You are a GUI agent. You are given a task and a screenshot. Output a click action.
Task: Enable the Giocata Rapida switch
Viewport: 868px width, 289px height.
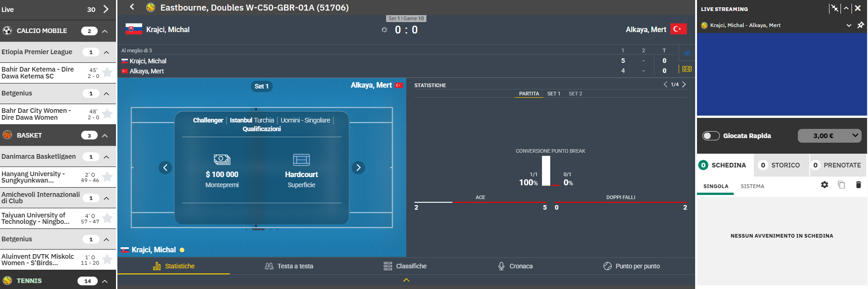click(x=711, y=136)
